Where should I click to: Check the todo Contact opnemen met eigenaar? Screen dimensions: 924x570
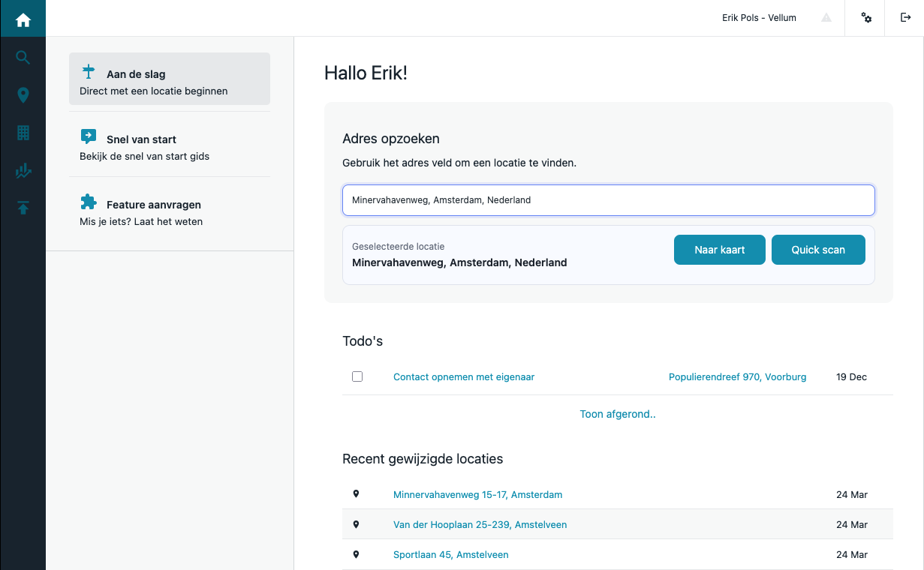(x=357, y=376)
